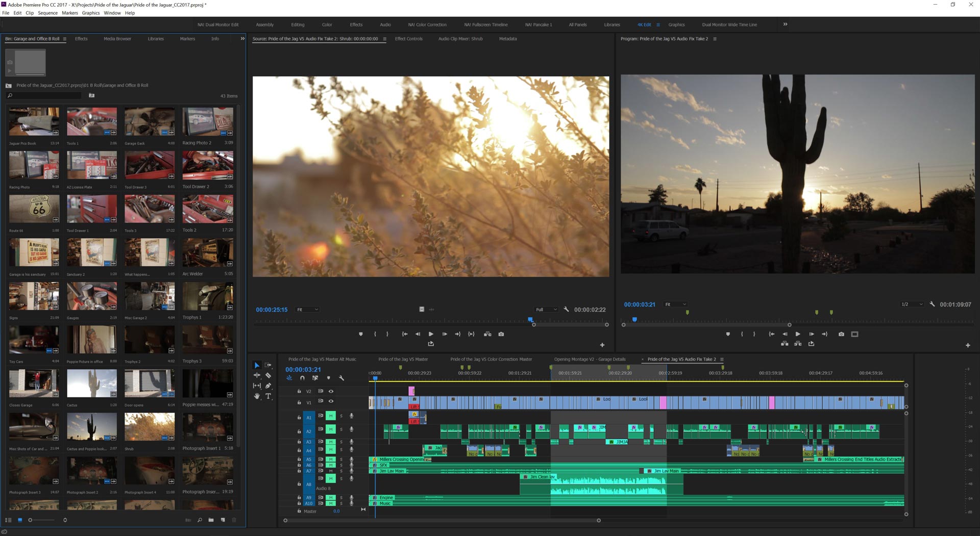The width and height of the screenshot is (980, 536).
Task: Select the Razor tool in the tools panel
Action: 268,375
